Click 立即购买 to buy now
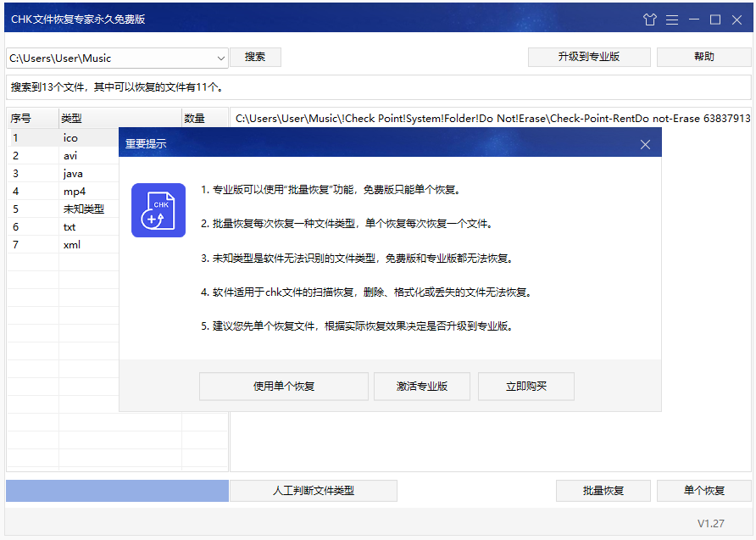The width and height of the screenshot is (756, 540). pyautogui.click(x=525, y=386)
